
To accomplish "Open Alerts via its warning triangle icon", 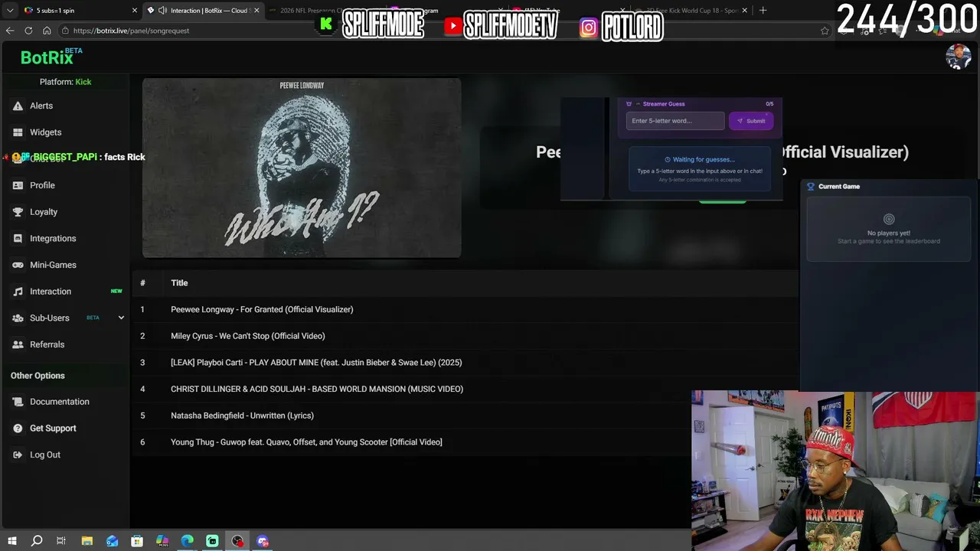I will (18, 106).
